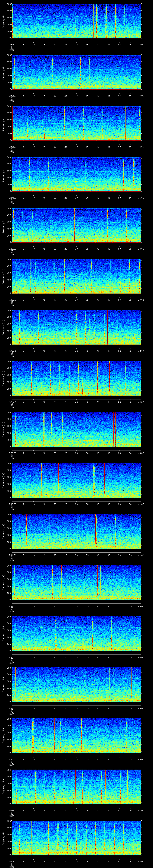
Task: Click the spectrogram panel starting at 12:41:00
Action: [x=77, y=531]
